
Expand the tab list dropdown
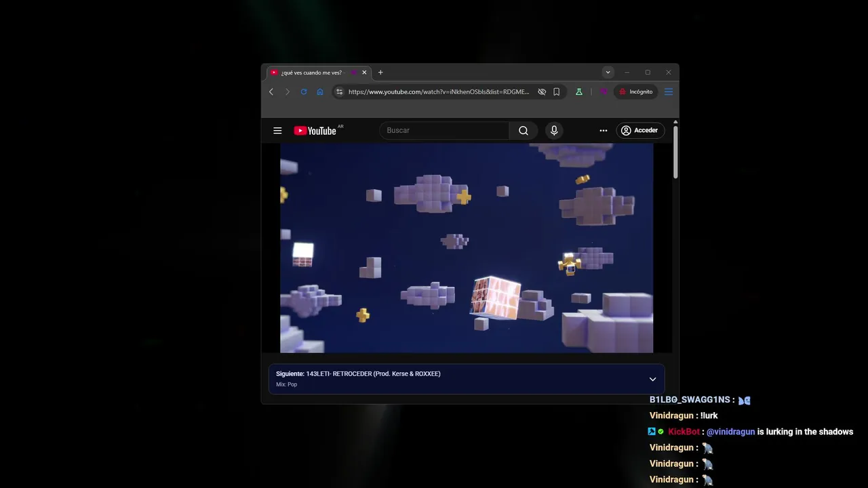(x=608, y=73)
